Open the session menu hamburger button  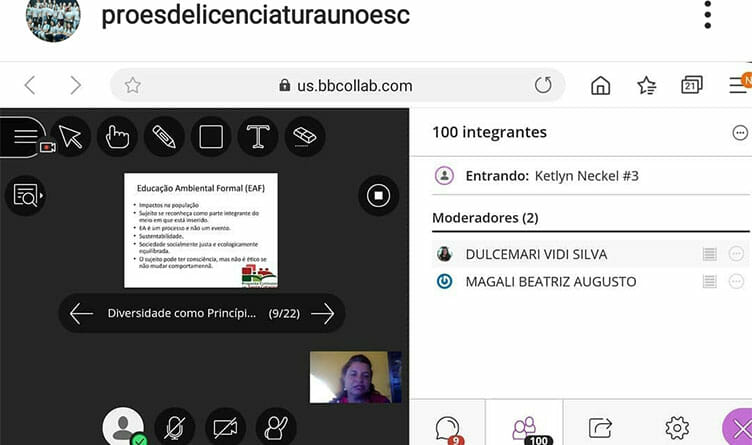pyautogui.click(x=22, y=137)
